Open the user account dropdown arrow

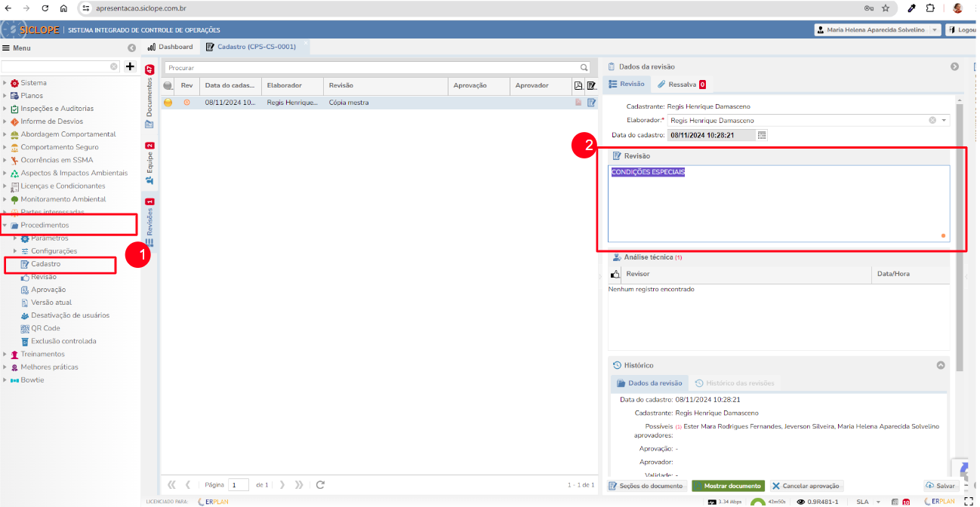935,29
